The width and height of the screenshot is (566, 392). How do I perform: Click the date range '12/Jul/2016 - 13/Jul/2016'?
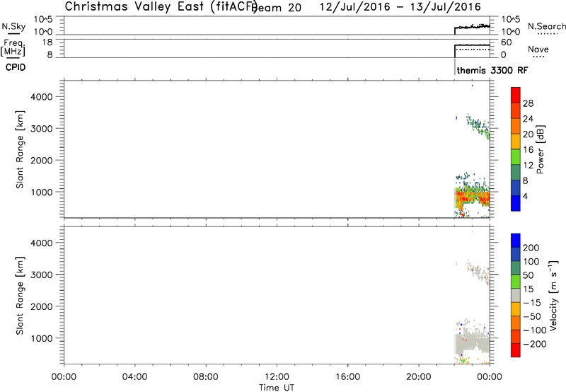pyautogui.click(x=400, y=6)
